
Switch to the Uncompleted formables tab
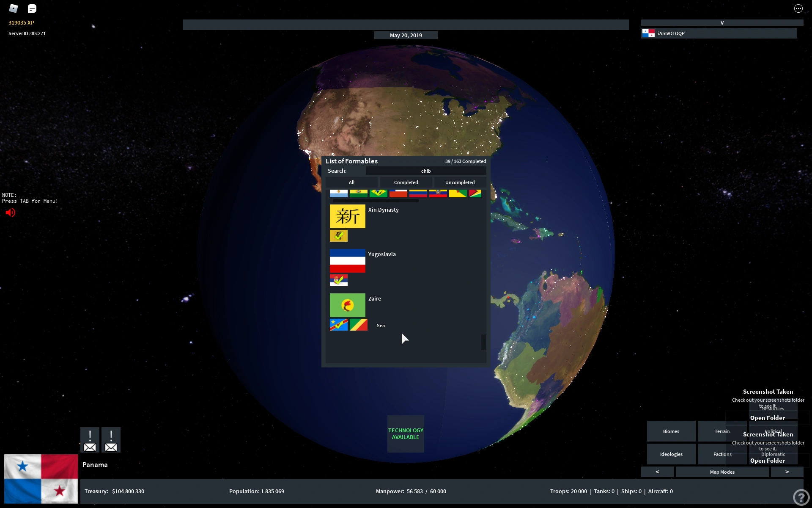[x=460, y=182]
